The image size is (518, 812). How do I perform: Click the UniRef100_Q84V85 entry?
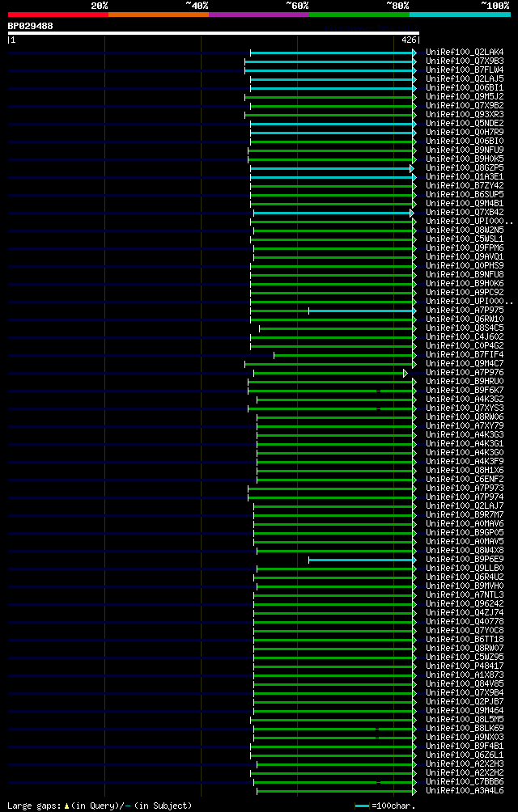pyautogui.click(x=464, y=683)
